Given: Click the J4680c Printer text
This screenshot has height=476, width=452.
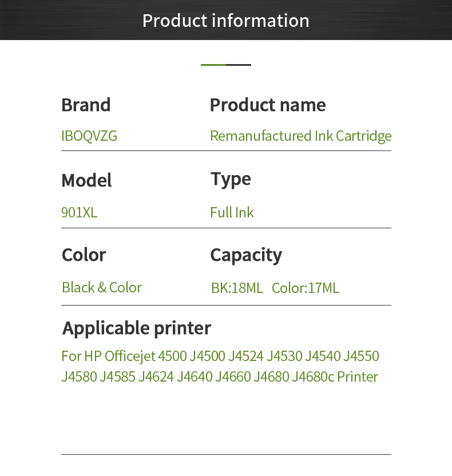Looking at the screenshot, I should [x=335, y=376].
